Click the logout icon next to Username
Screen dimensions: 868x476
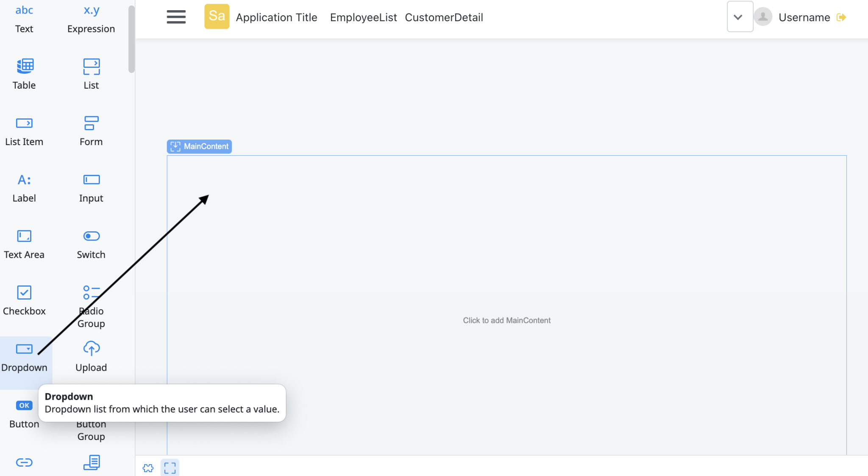842,17
